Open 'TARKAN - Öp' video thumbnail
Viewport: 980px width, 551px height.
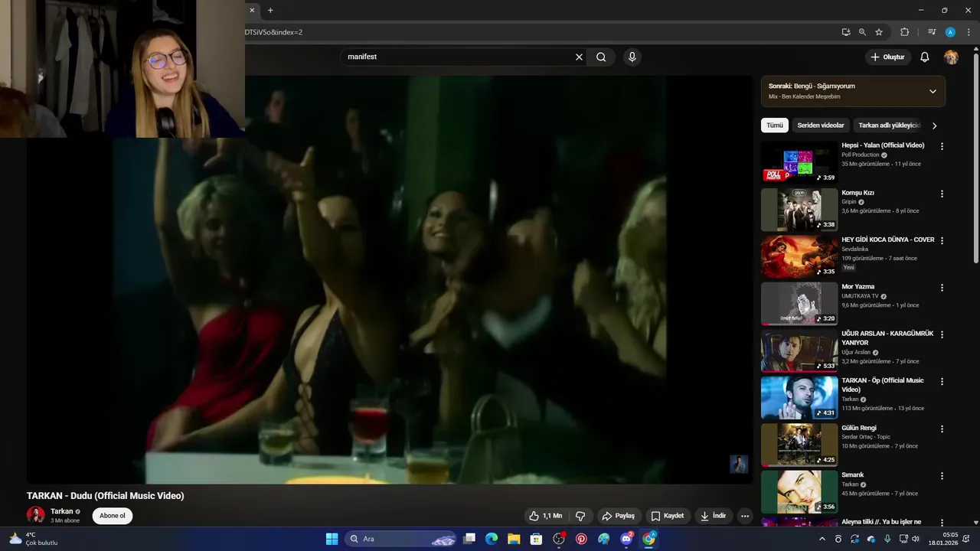[799, 397]
